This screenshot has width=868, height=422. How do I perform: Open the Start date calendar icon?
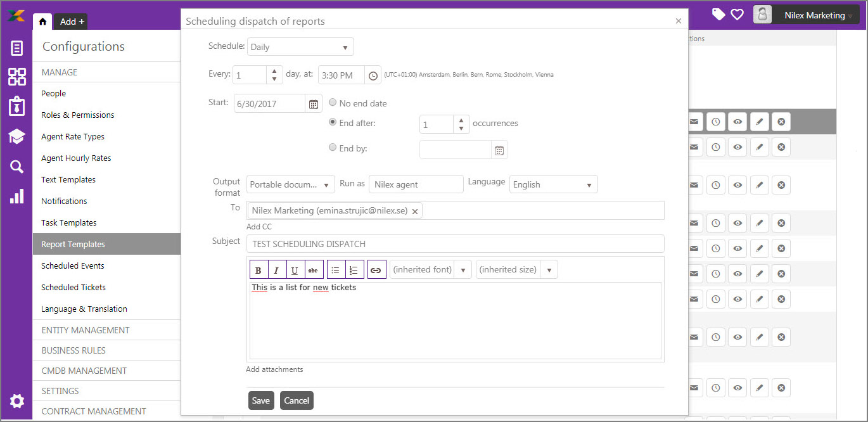[x=314, y=104]
